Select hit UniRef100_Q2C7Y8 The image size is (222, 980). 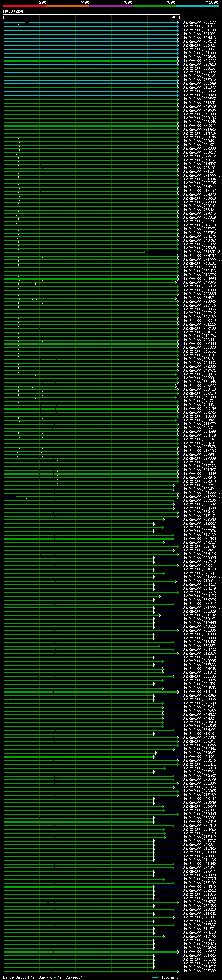tap(199, 833)
